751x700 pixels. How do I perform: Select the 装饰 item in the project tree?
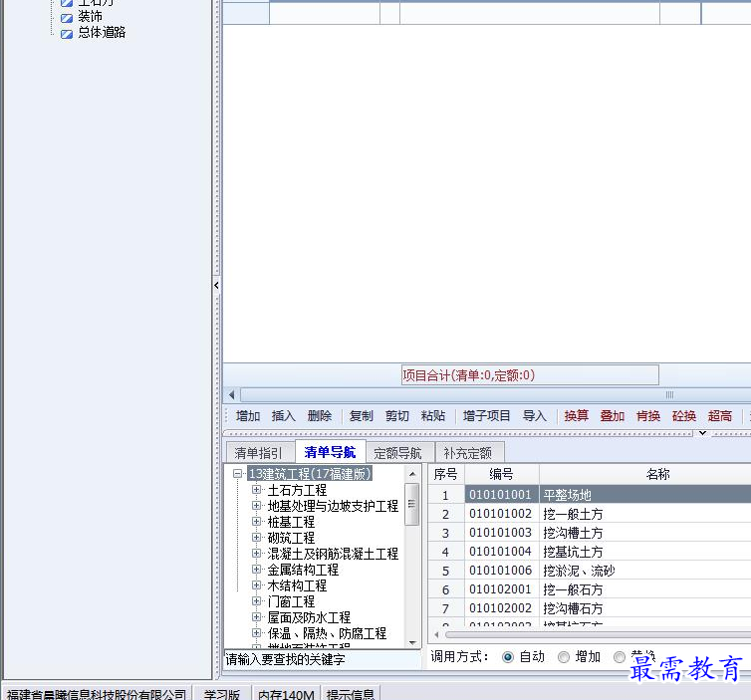click(90, 17)
